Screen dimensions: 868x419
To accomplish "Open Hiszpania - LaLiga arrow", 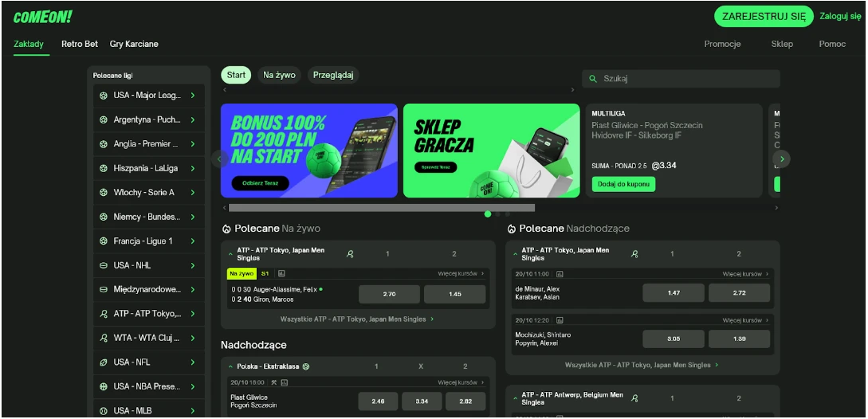I will 193,168.
